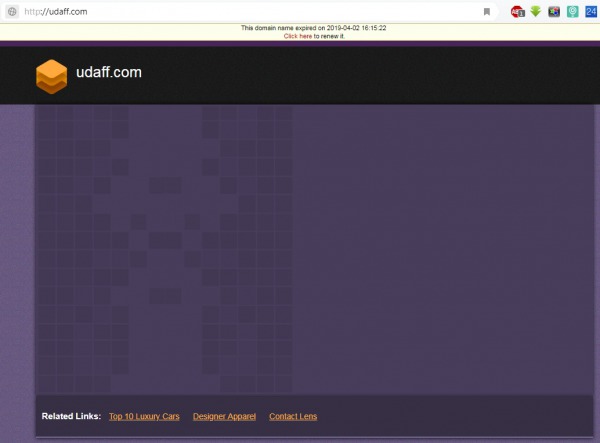The width and height of the screenshot is (600, 443).
Task: Open the teal extension icon
Action: [572, 12]
